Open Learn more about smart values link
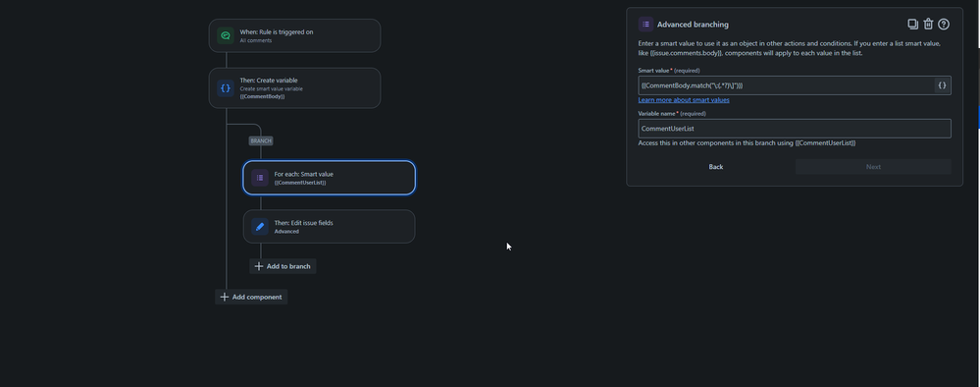980x387 pixels. (684, 100)
